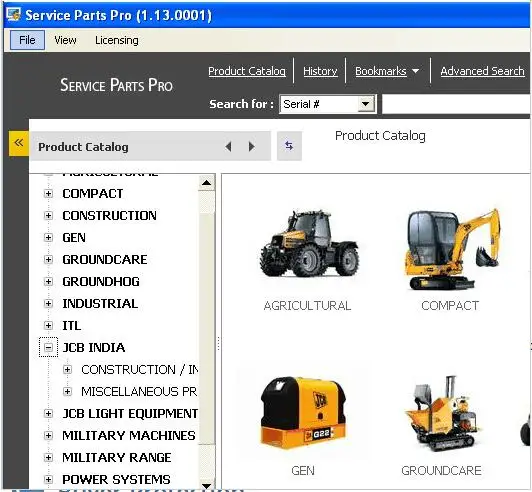Image resolution: width=532 pixels, height=492 pixels.
Task: Expand the CONSTRUCTION tree node
Action: click(49, 215)
